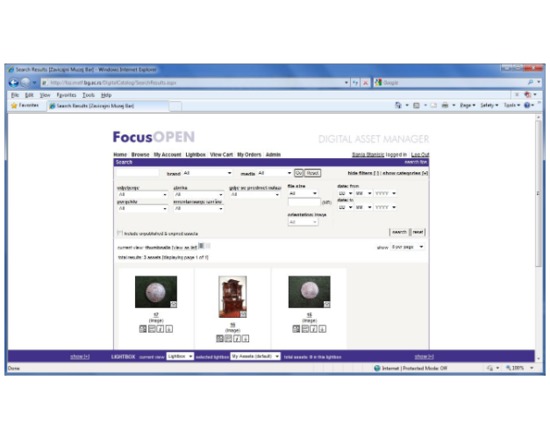Open info icon under last coin asset

click(314, 329)
